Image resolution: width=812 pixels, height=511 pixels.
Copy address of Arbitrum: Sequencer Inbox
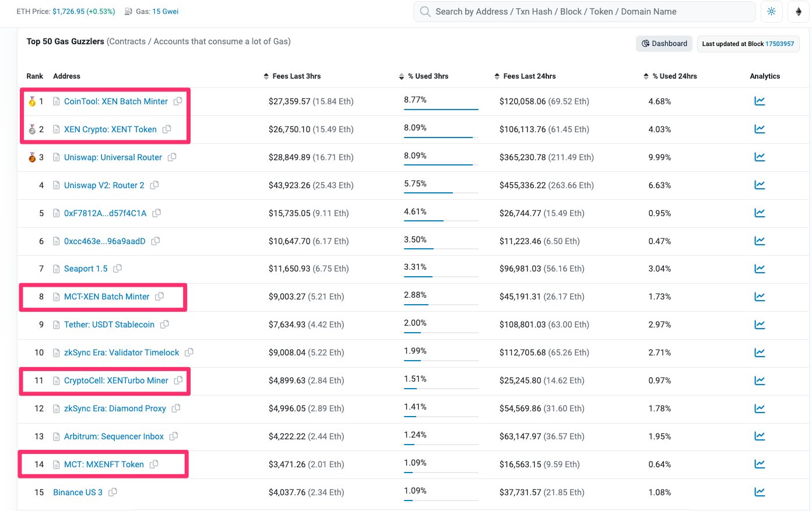tap(174, 436)
